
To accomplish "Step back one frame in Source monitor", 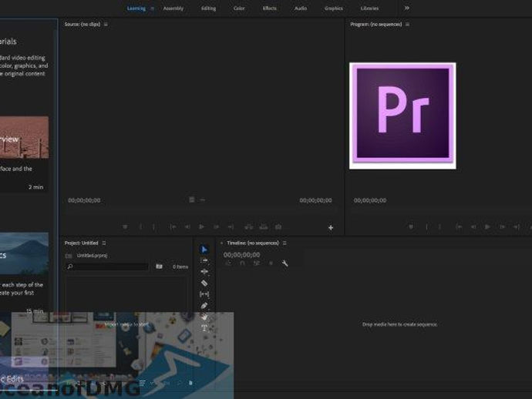I will click(187, 226).
